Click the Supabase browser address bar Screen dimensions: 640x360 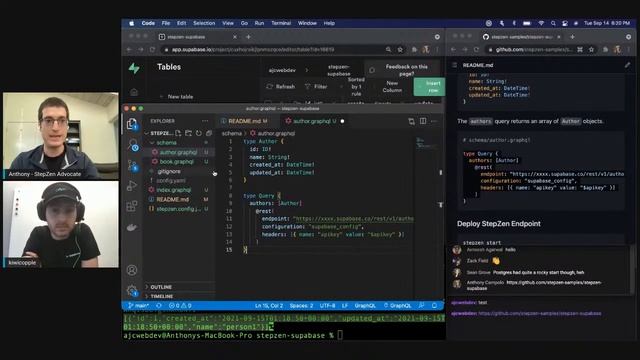273,49
